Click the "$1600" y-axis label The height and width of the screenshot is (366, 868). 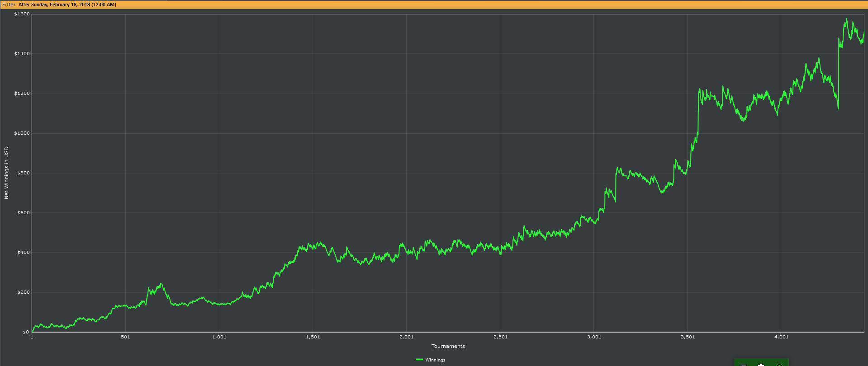pos(22,14)
